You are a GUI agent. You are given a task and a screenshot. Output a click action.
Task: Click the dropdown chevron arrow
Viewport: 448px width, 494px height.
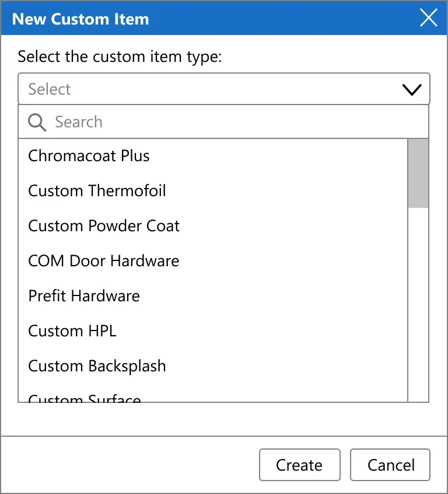click(412, 89)
